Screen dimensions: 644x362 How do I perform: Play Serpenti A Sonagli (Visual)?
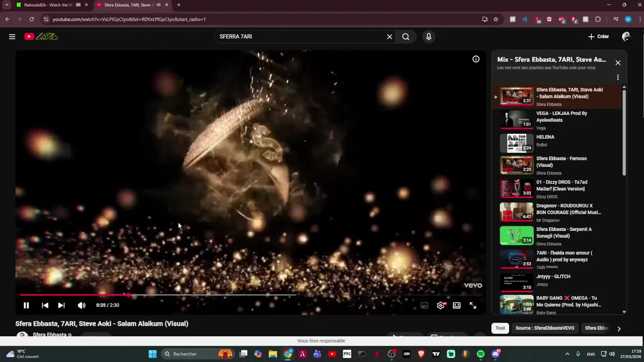(557, 236)
